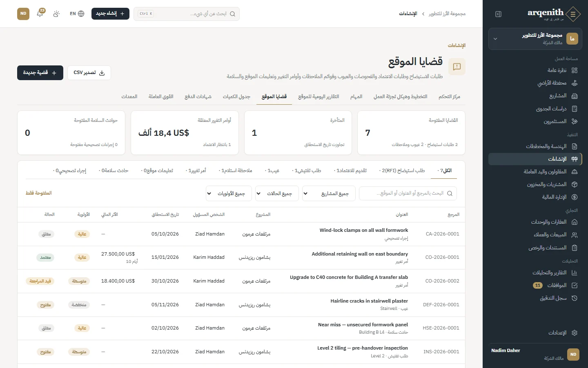This screenshot has height=368, width=588.
Task: Collapse the sidebar panel icon
Action: (x=498, y=14)
